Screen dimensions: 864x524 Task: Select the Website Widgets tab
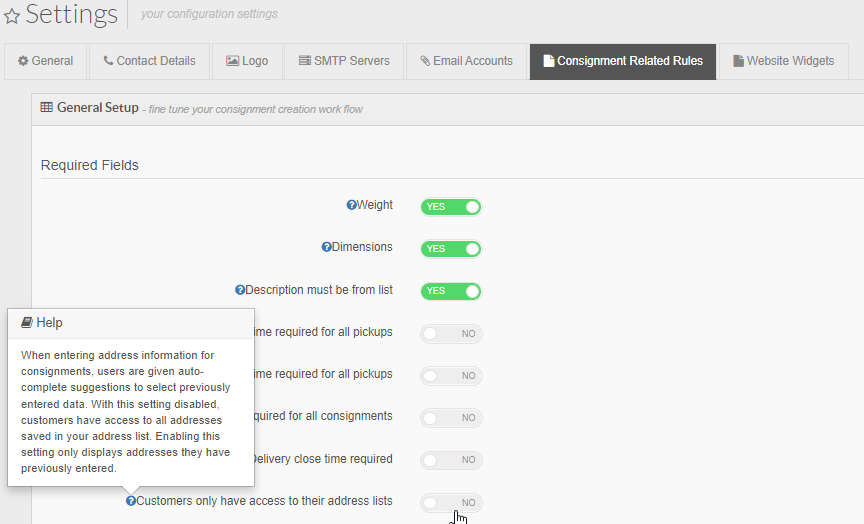[784, 61]
